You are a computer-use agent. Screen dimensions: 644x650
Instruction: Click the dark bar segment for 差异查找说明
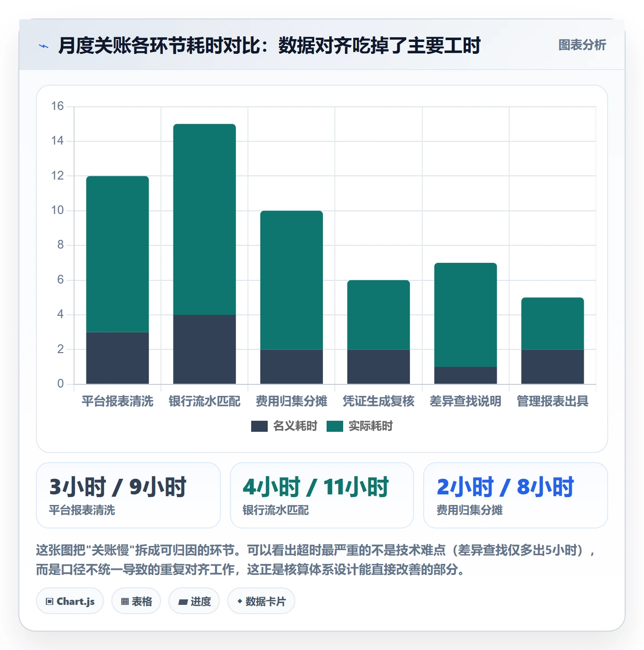click(466, 376)
